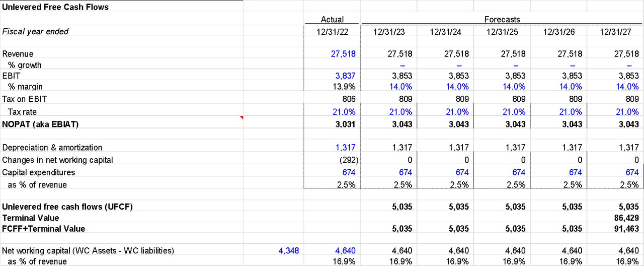
Task: Click the 12/31/25 column date header
Action: (502, 32)
